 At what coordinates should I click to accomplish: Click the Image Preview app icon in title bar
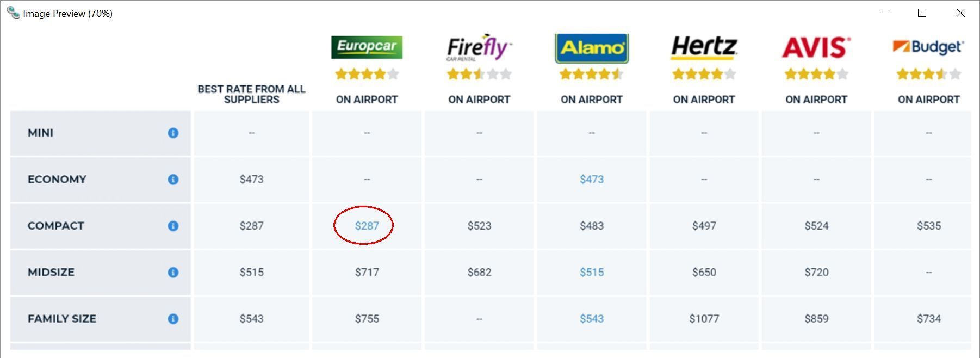pyautogui.click(x=13, y=13)
